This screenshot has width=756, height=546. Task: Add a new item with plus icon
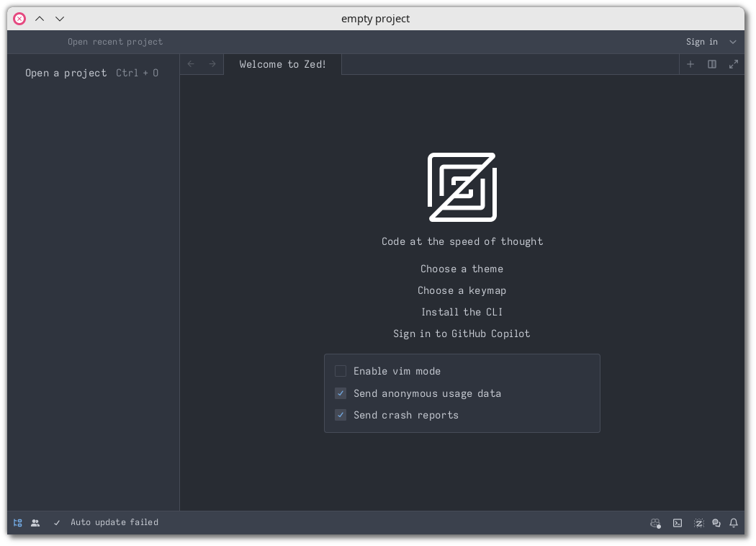(x=690, y=64)
